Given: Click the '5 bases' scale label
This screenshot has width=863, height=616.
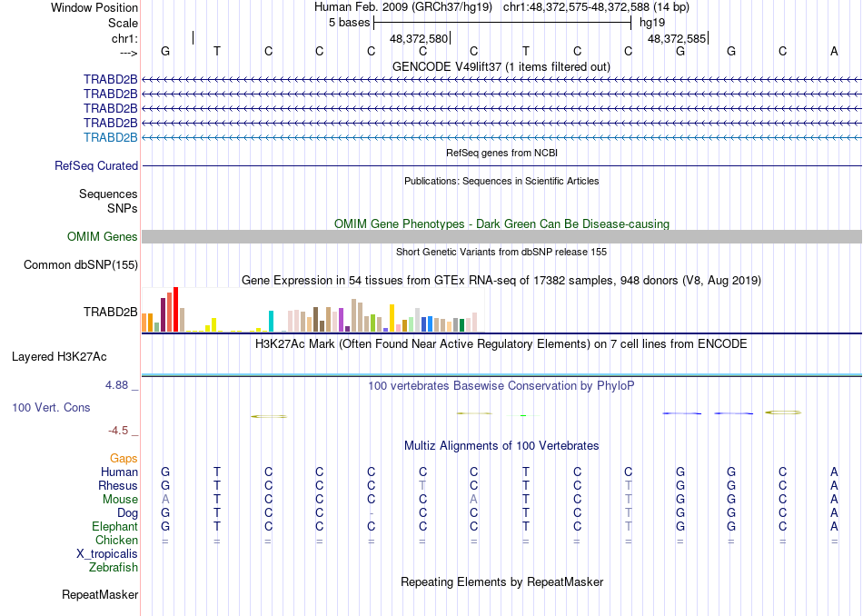Looking at the screenshot, I should (x=350, y=23).
